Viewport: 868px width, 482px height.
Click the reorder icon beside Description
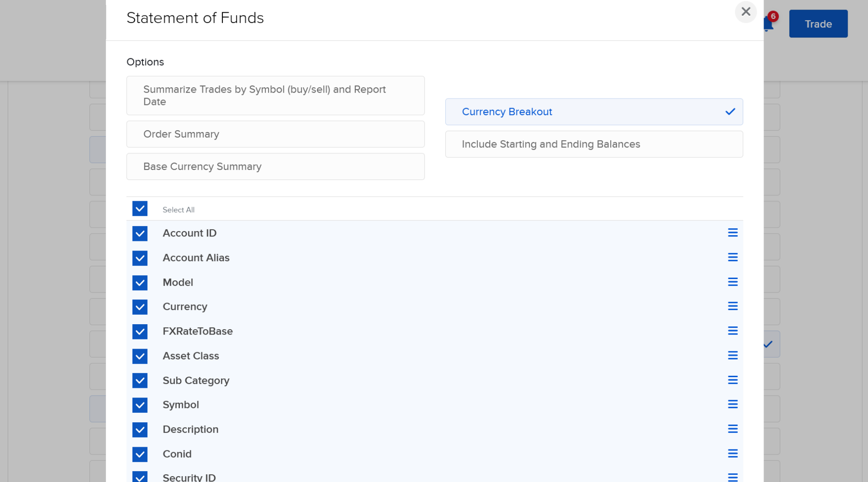[x=733, y=429]
